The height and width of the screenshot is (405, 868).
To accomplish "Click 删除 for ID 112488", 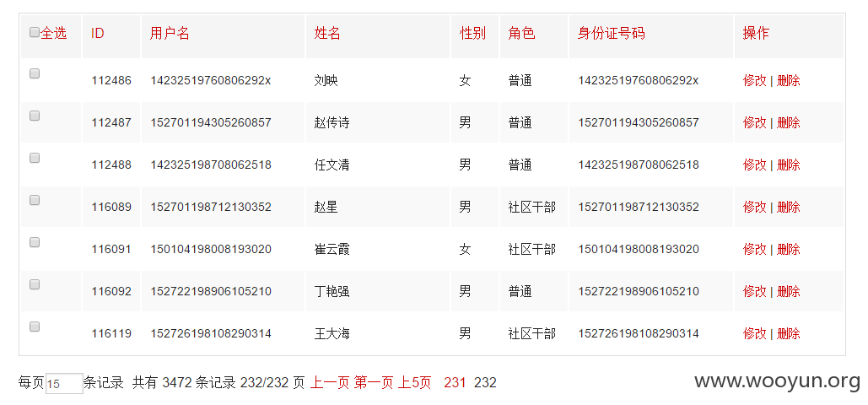I will click(788, 165).
